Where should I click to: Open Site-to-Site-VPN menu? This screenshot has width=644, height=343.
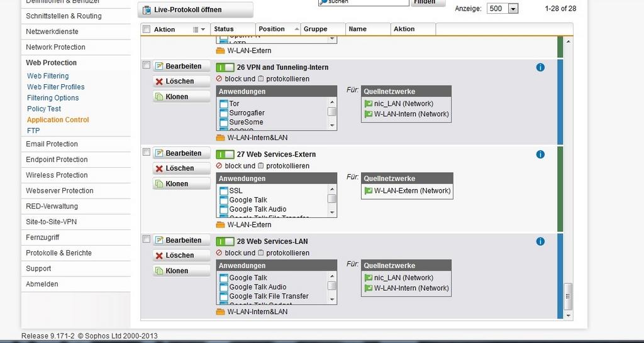76,222
